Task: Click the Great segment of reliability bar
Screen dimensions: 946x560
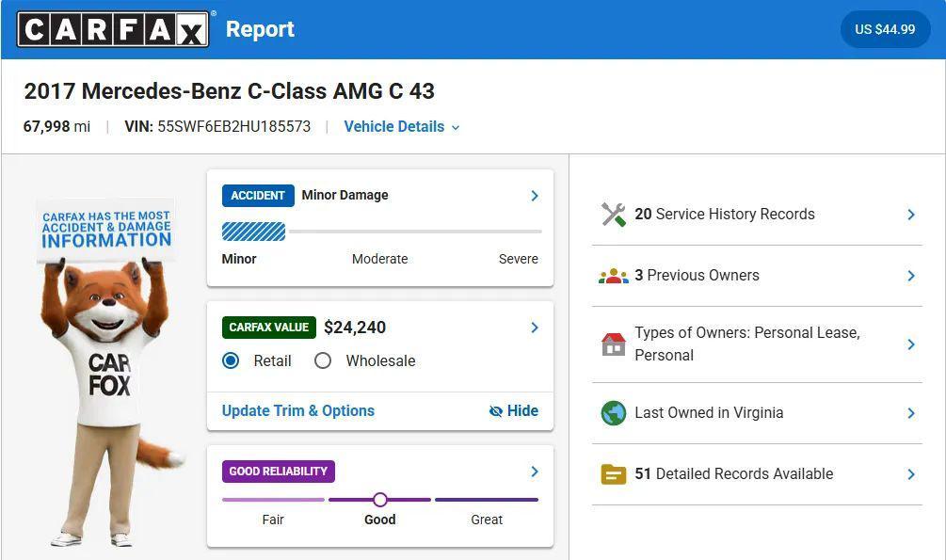Action: [x=487, y=500]
